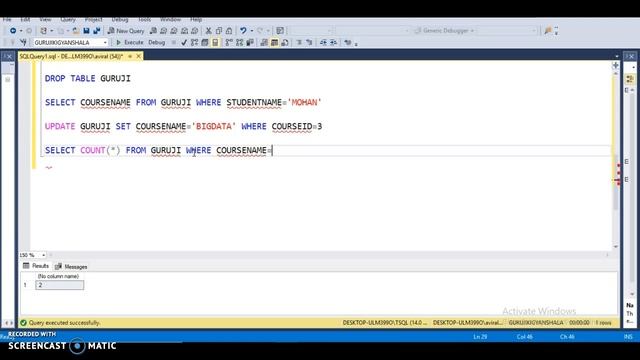640x360 pixels.
Task: Open the Undo history dropdown arrow
Action: [252, 31]
